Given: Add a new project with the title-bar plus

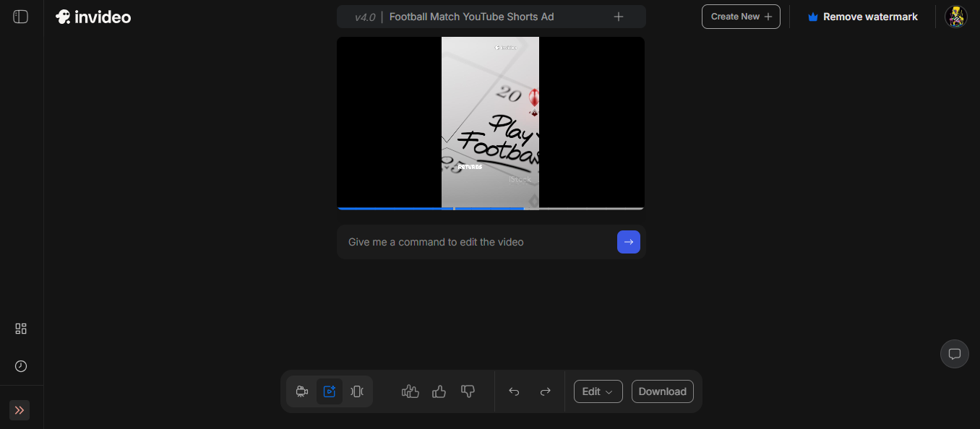Looking at the screenshot, I should click(619, 16).
